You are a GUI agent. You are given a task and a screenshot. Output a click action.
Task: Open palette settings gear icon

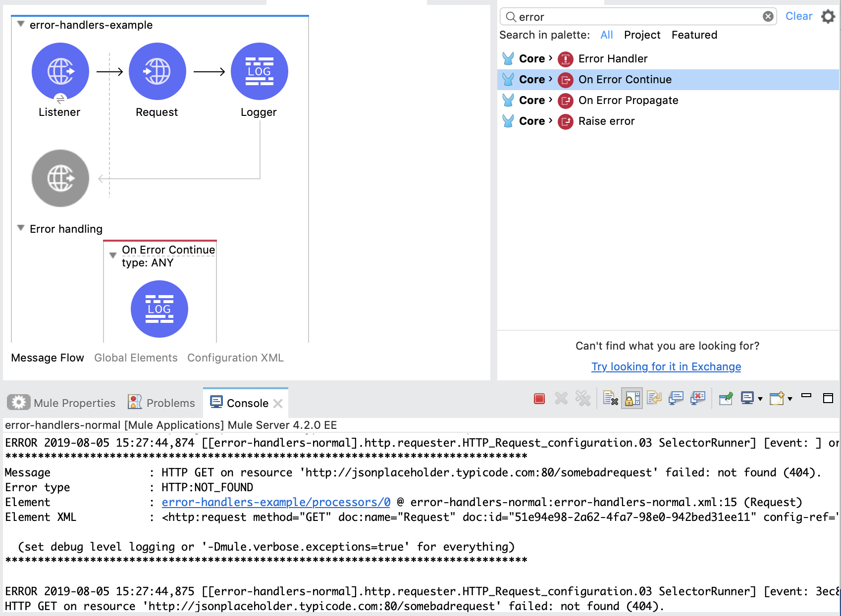tap(828, 17)
